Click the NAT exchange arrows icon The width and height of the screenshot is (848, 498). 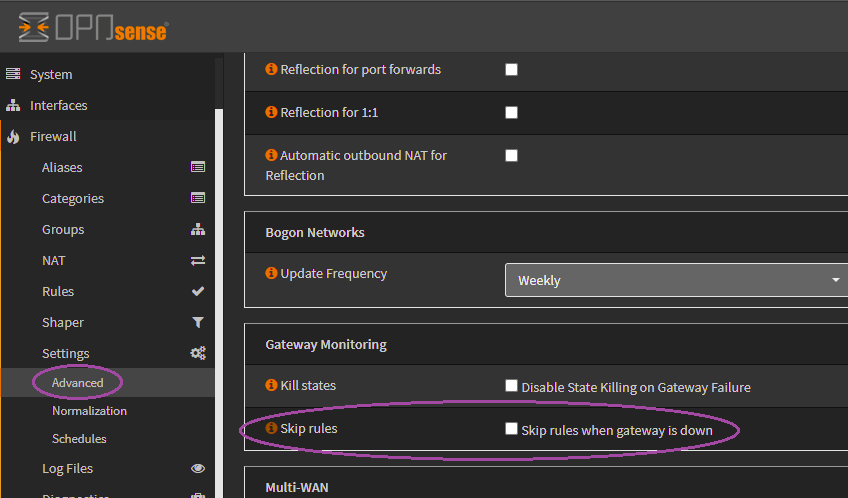pos(198,260)
